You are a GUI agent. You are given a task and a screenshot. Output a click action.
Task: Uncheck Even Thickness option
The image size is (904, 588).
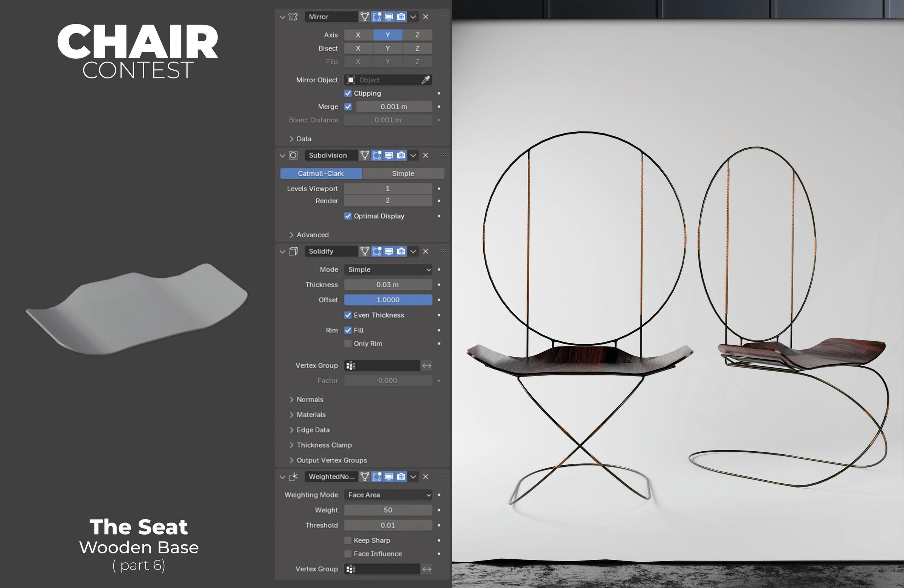click(348, 315)
